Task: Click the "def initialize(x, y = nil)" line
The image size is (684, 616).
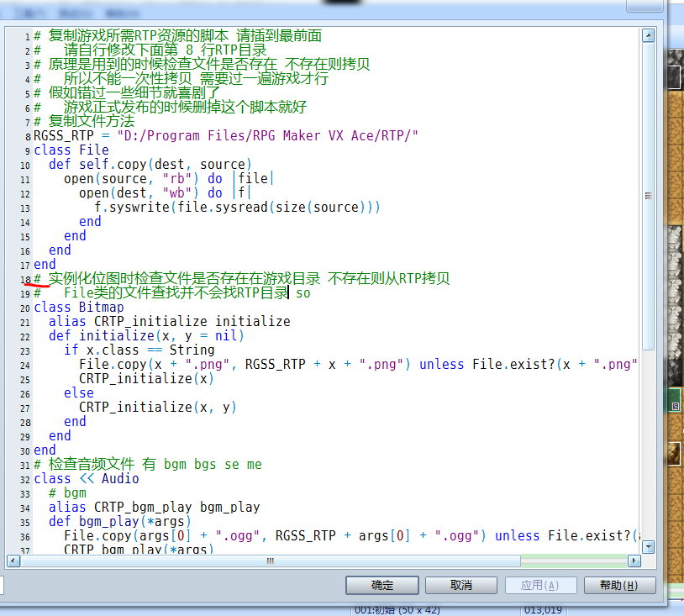Action: point(146,336)
